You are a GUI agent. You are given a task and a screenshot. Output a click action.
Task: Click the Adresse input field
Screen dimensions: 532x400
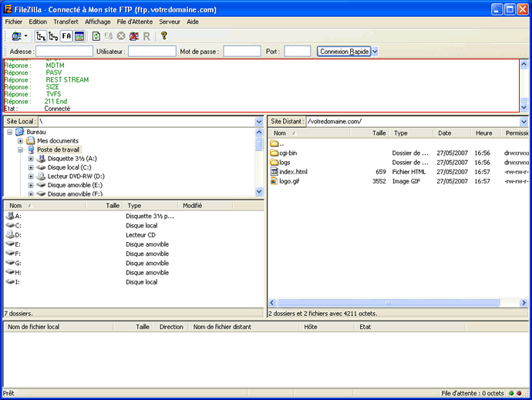point(64,52)
